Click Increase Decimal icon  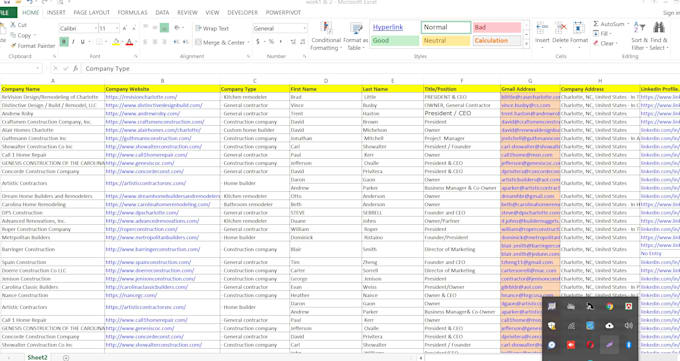[x=293, y=42]
